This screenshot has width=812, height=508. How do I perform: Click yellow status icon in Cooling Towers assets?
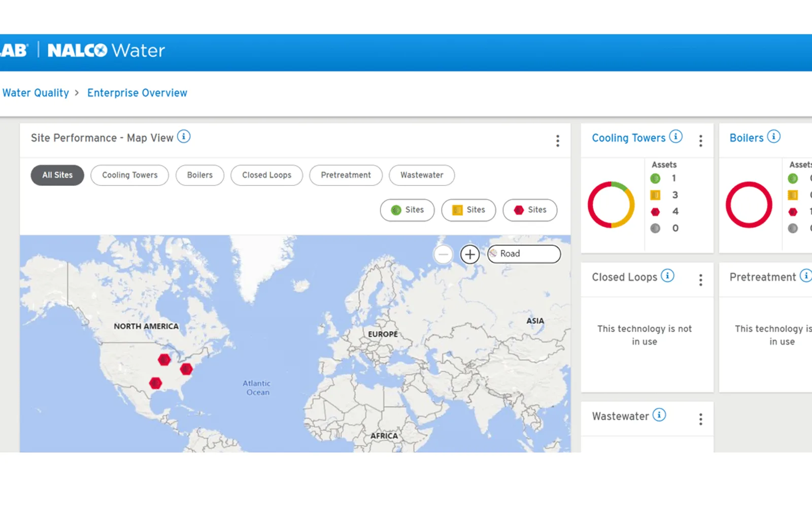[655, 195]
